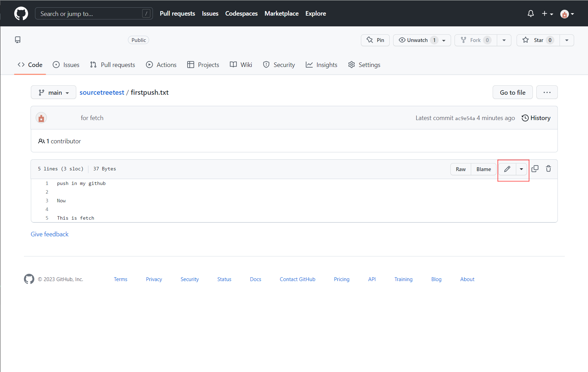Open repository Settings tab
588x372 pixels.
(364, 65)
